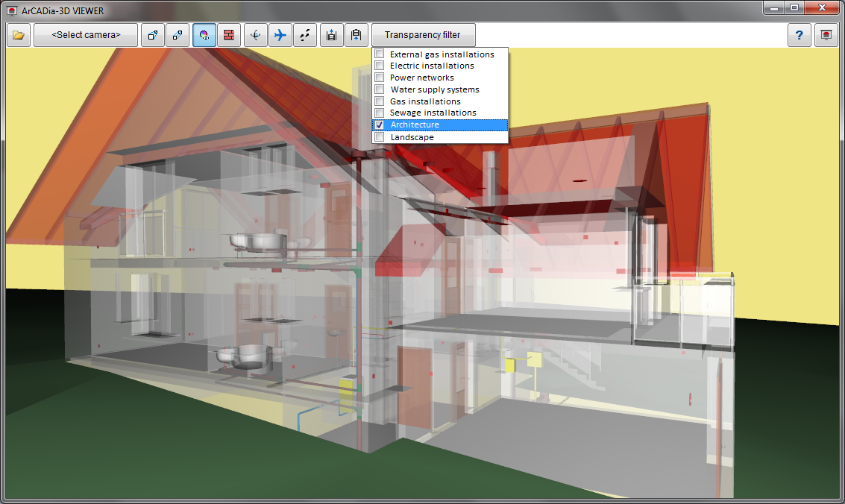
Task: Choose Gas installations from the filter list
Action: tap(425, 101)
